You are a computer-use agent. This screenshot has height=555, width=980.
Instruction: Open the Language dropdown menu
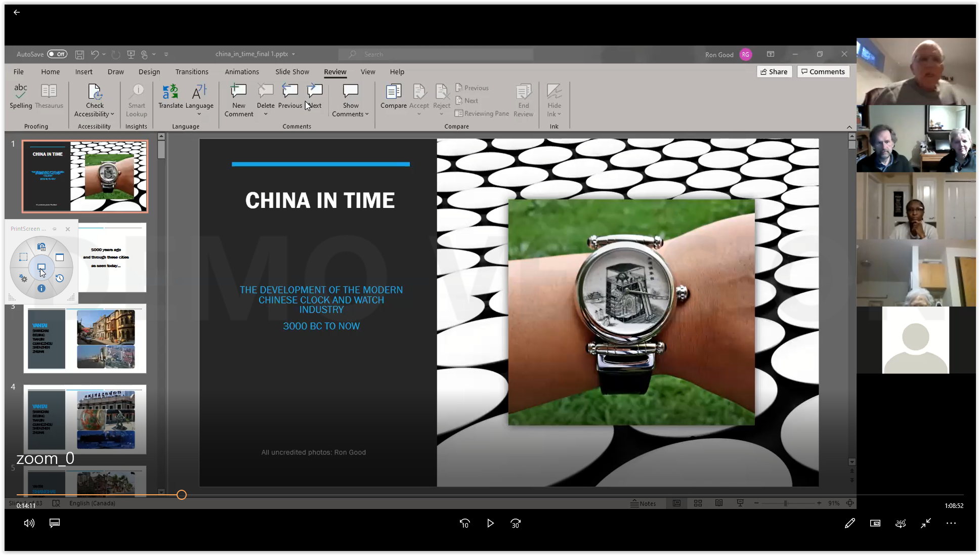[199, 114]
